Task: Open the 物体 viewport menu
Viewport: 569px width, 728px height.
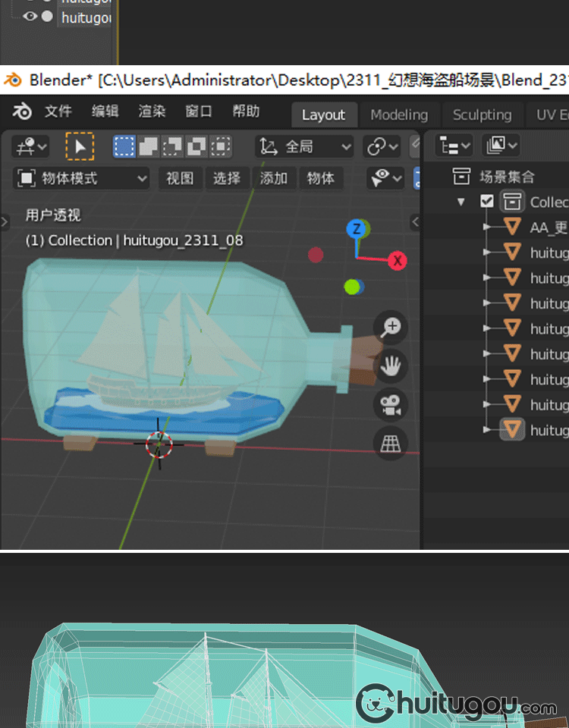Action: click(x=320, y=178)
